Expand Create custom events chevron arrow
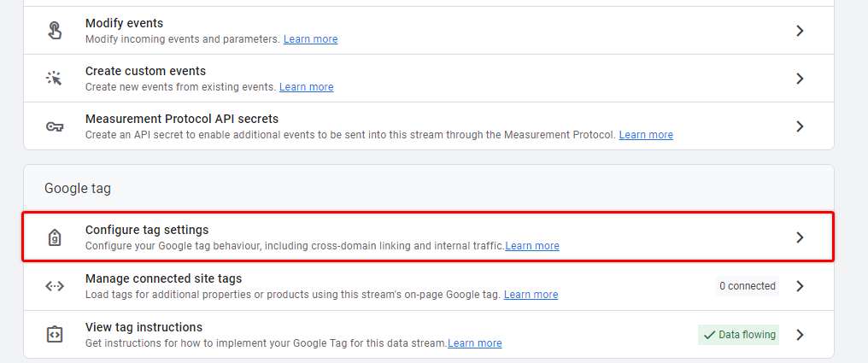Viewport: 868px width, 363px height. pyautogui.click(x=800, y=79)
